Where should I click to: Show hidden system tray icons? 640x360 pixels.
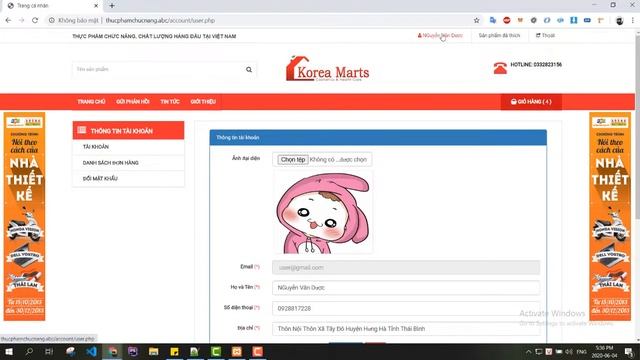[529, 352]
